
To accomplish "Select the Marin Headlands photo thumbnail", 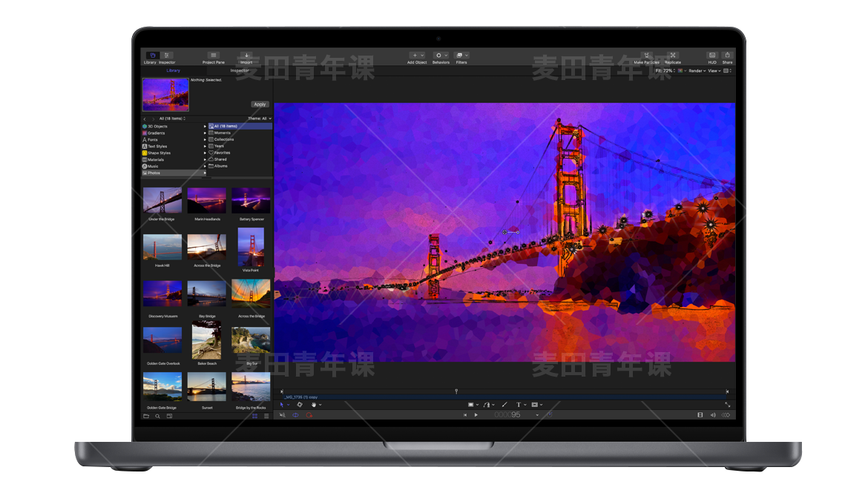I will [206, 200].
